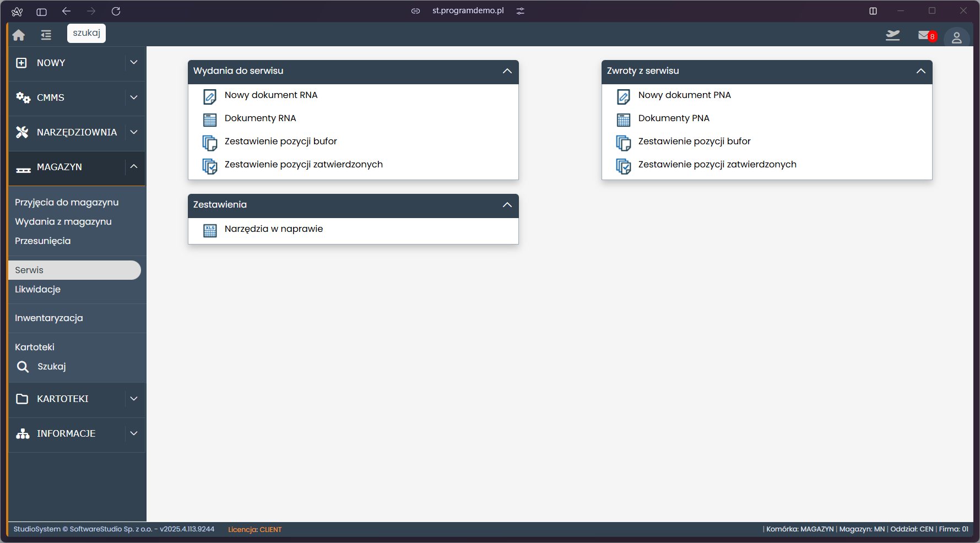This screenshot has width=980, height=543.
Task: Open Dokumenty RNA link
Action: (260, 118)
